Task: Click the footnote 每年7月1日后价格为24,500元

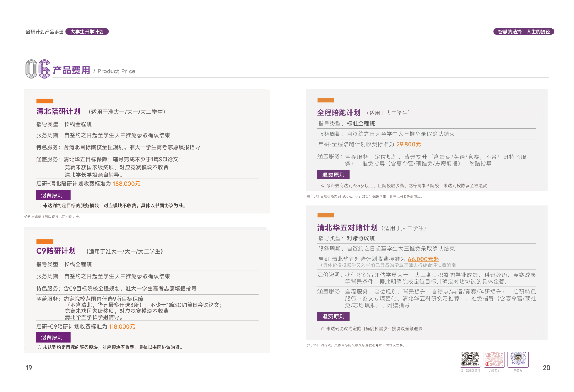Action: click(365, 197)
